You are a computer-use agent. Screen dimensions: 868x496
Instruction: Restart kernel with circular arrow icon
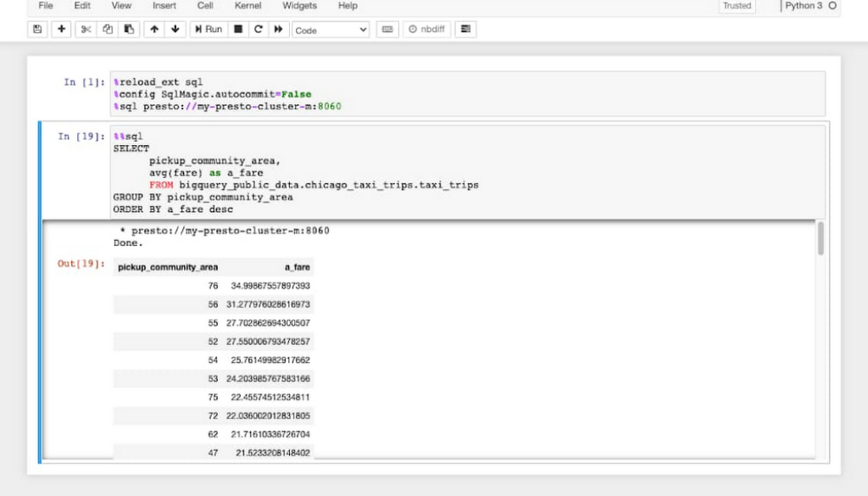(x=258, y=30)
